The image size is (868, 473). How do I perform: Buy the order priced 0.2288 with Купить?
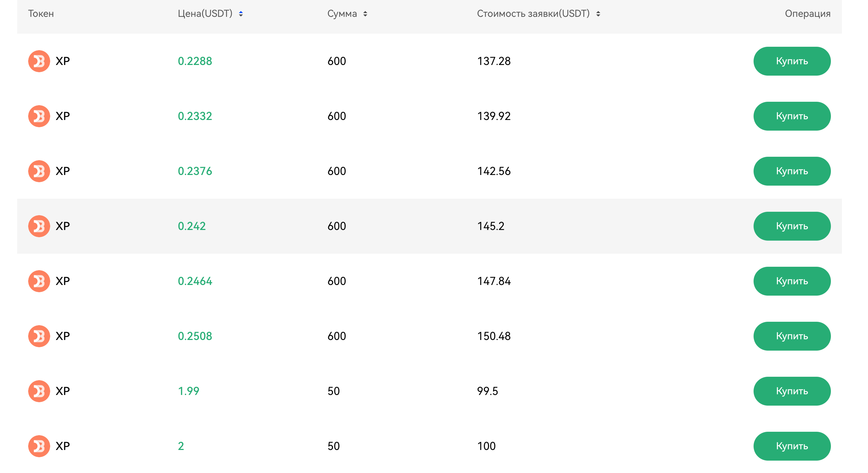[792, 61]
